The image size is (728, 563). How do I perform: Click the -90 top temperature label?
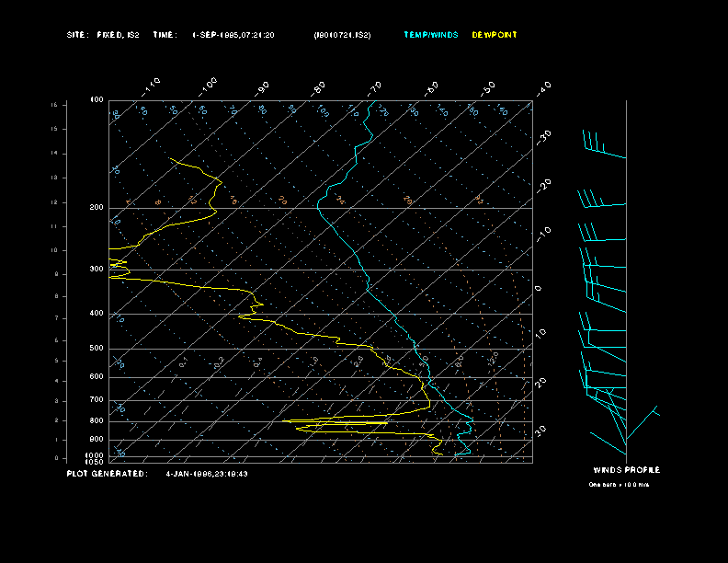(262, 88)
